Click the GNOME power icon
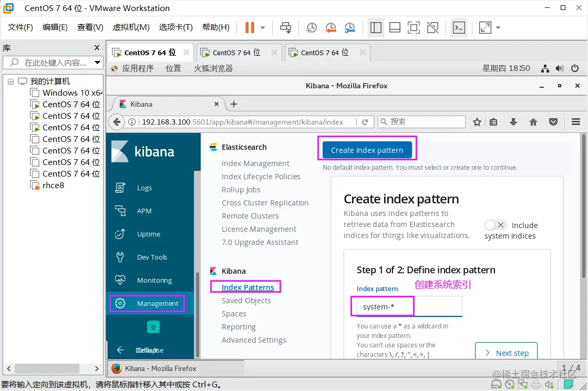The width and height of the screenshot is (588, 391). pos(574,68)
